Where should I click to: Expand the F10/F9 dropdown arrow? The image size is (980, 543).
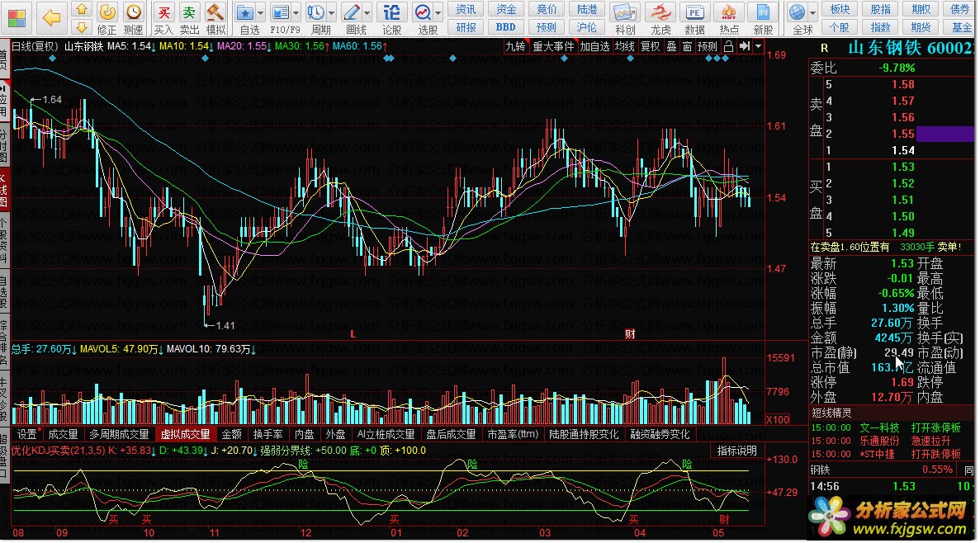(x=296, y=12)
